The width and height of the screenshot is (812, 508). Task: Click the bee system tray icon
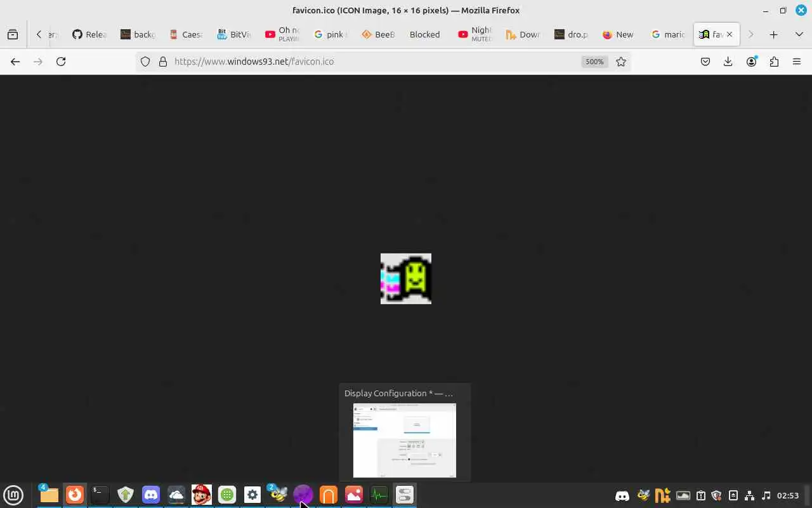click(x=644, y=495)
